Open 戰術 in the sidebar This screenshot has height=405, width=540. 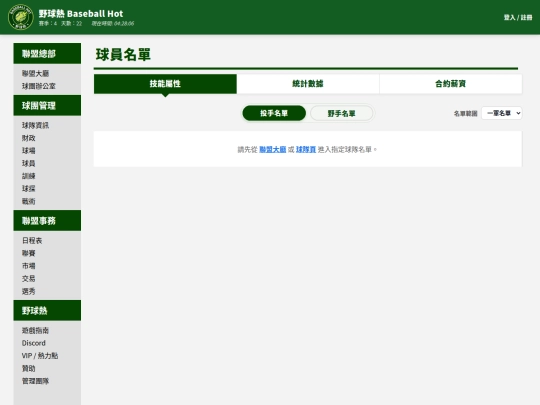click(29, 201)
